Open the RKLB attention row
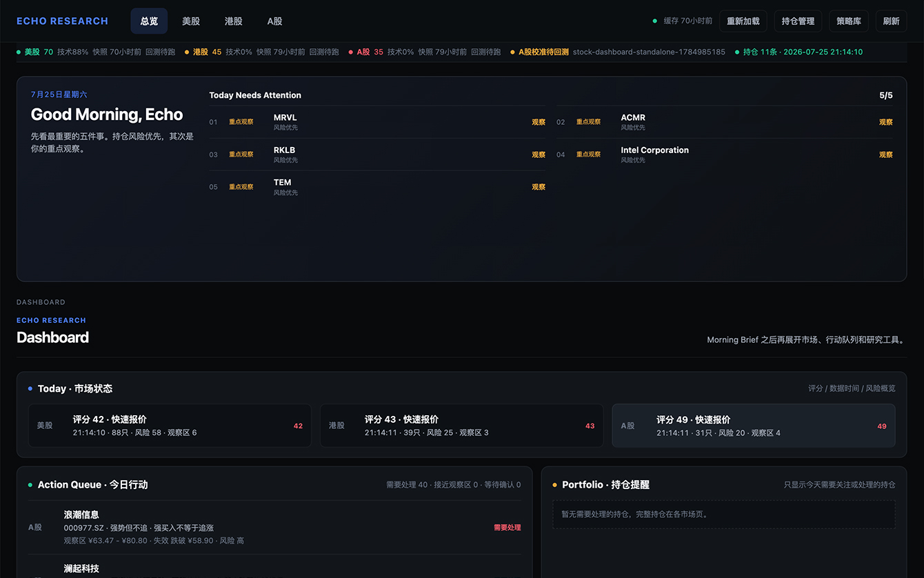Viewport: 924px width, 578px height. tap(377, 155)
